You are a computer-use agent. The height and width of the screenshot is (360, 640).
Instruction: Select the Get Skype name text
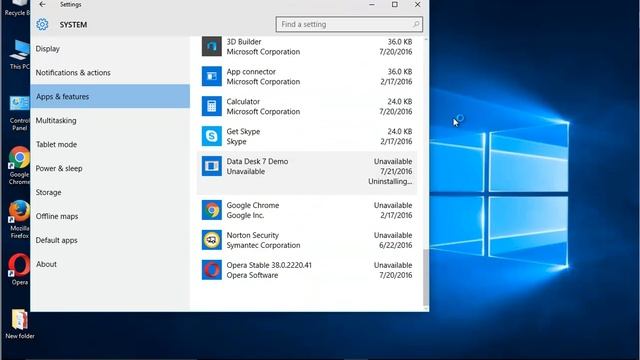pyautogui.click(x=243, y=131)
